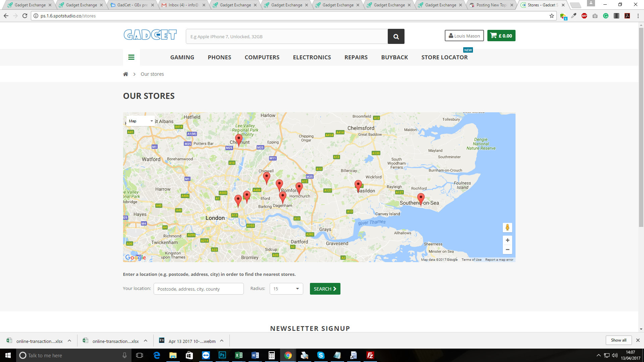Open Task View on taskbar
The height and width of the screenshot is (362, 644).
[x=140, y=355]
